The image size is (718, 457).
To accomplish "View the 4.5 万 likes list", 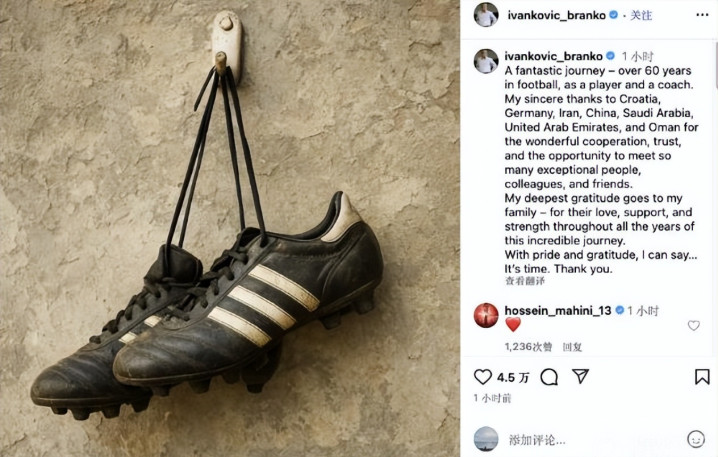I will 513,377.
